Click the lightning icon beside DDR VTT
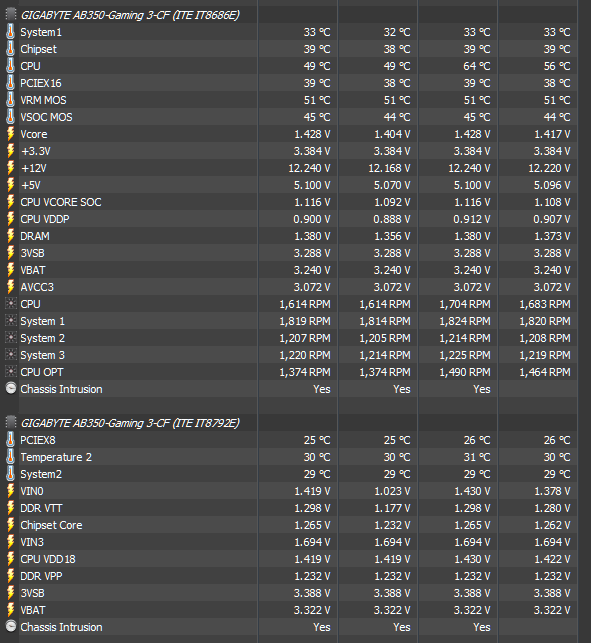 click(11, 508)
